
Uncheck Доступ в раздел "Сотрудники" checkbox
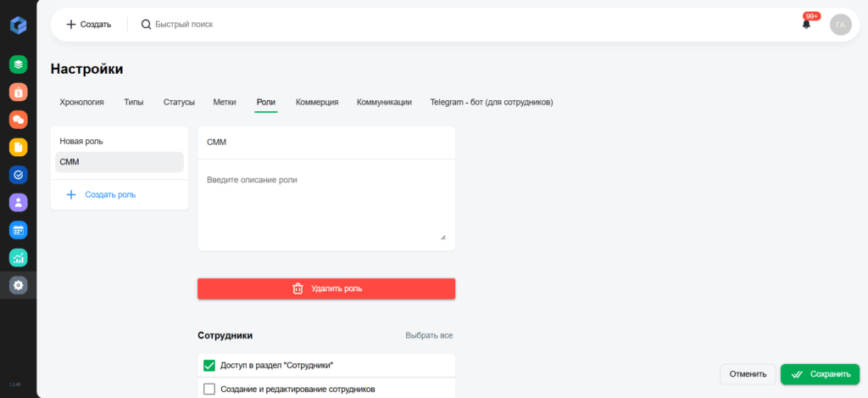pyautogui.click(x=209, y=365)
